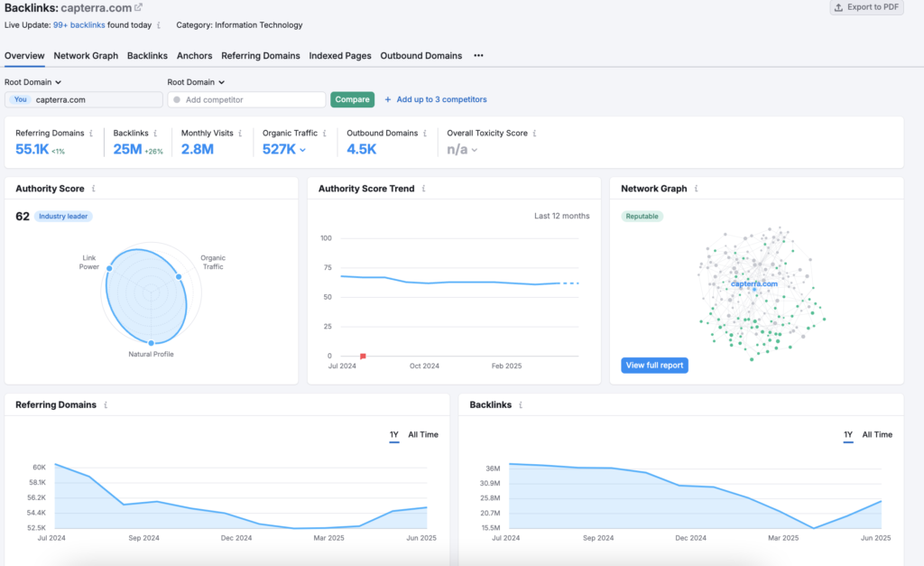
Task: Click info icon next to Network Graph title
Action: click(x=696, y=189)
